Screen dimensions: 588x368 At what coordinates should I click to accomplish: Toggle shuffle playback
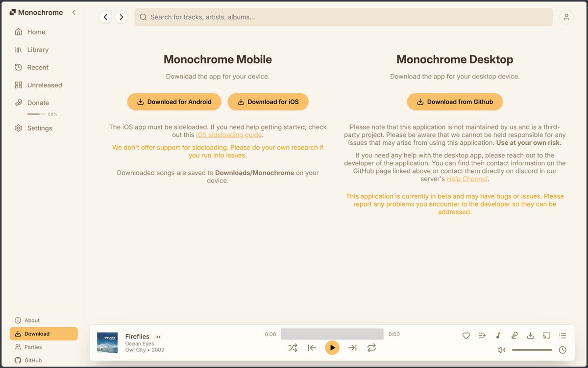tap(293, 348)
